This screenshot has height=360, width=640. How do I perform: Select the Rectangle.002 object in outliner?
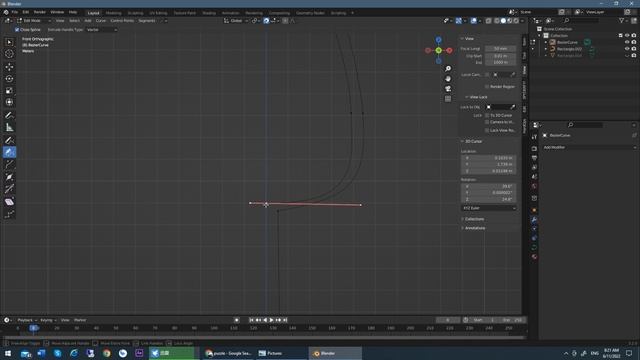pyautogui.click(x=569, y=49)
